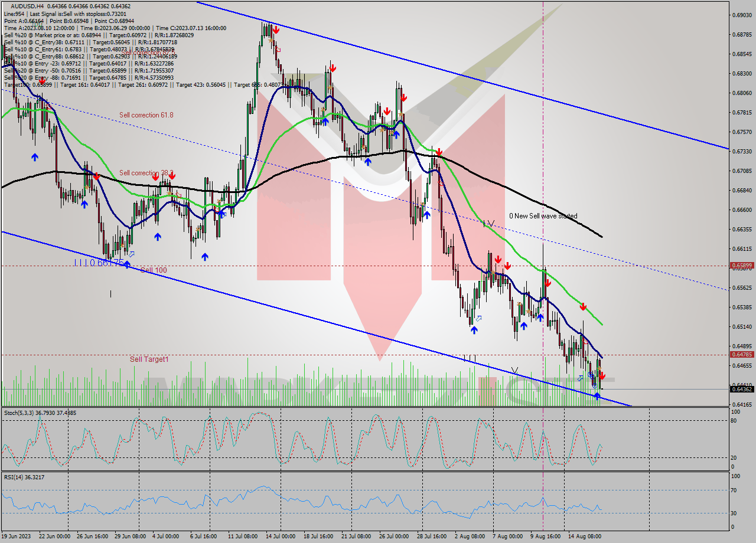Click the 'Sell correction 38.2' label
This screenshot has height=543, width=756.
[x=146, y=173]
